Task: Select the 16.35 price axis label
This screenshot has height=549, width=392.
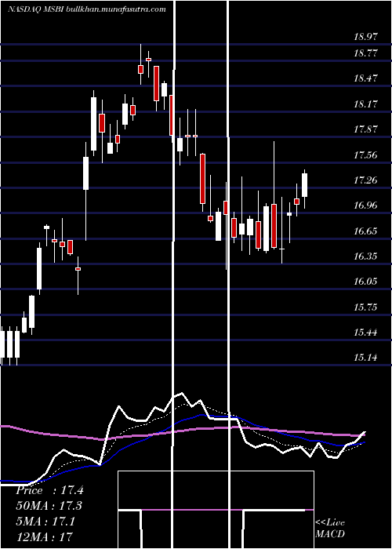Action: pyautogui.click(x=366, y=256)
